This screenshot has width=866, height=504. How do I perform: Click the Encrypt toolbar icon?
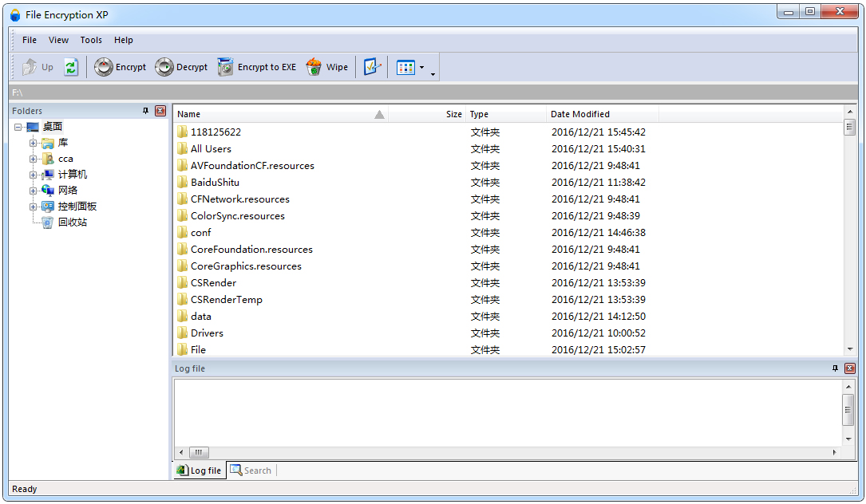click(x=104, y=68)
